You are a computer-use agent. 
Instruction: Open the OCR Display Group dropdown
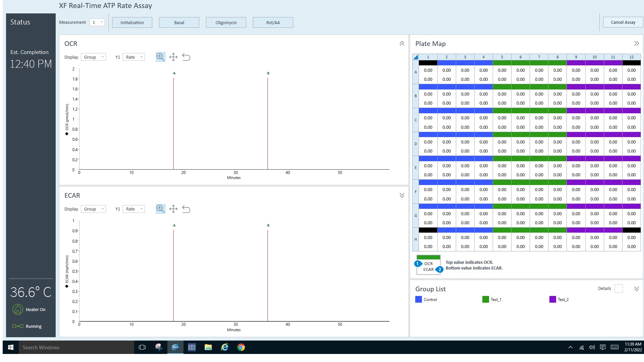[93, 57]
